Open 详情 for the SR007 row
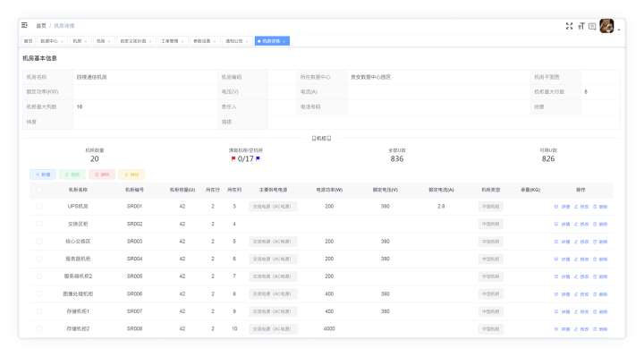The width and height of the screenshot is (644, 357). coord(562,311)
